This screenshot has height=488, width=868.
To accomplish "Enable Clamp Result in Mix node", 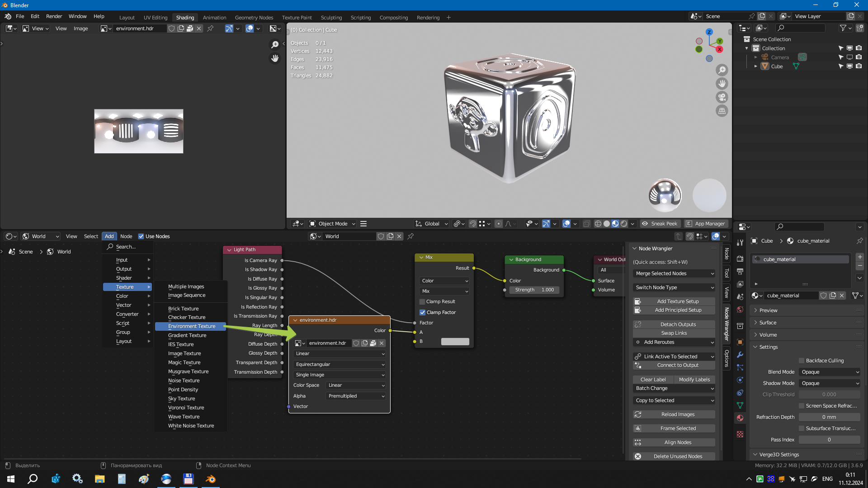I will (422, 302).
